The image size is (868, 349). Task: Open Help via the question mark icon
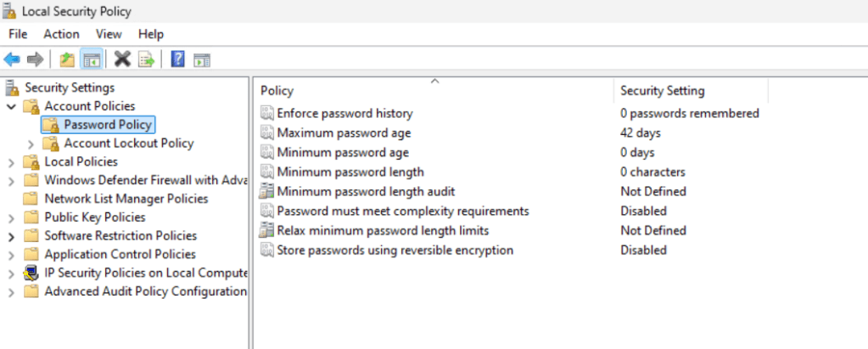click(x=178, y=59)
